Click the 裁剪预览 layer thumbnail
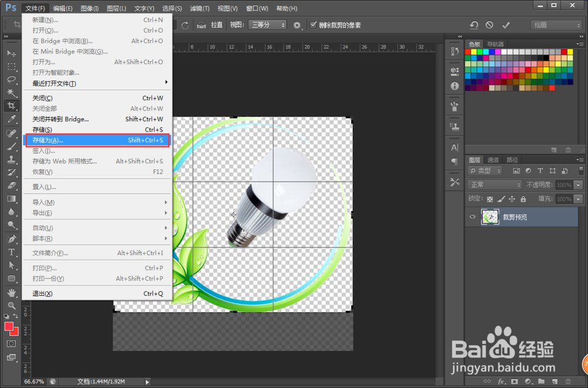This screenshot has width=588, height=388. (490, 217)
